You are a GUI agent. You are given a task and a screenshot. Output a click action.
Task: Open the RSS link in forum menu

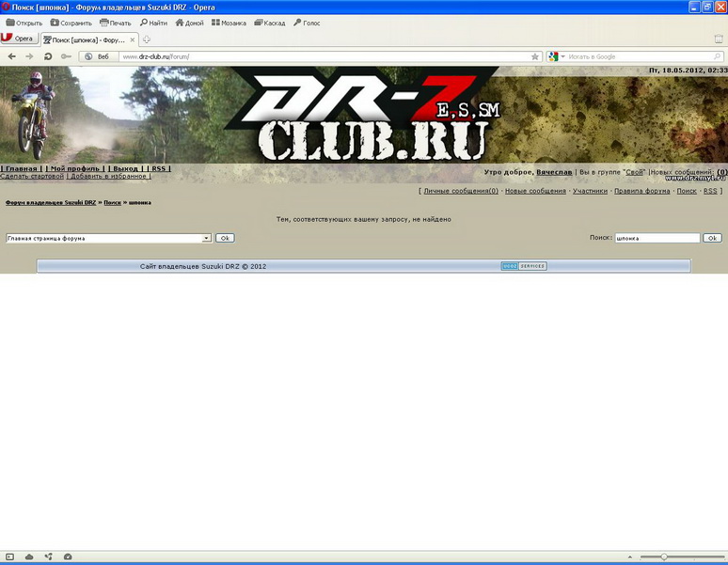click(710, 191)
